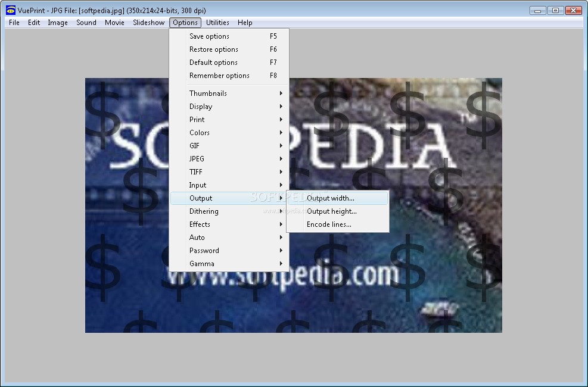588x387 pixels.
Task: Close the VuePrint window
Action: (573, 11)
